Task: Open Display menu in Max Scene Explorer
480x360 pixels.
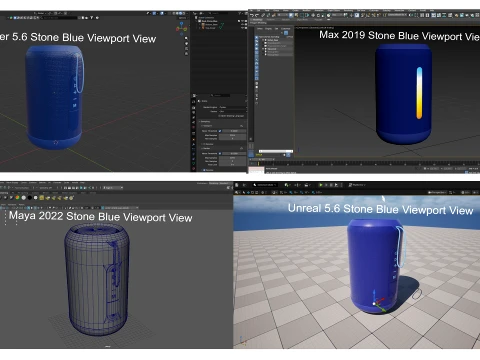Action: pos(268,29)
